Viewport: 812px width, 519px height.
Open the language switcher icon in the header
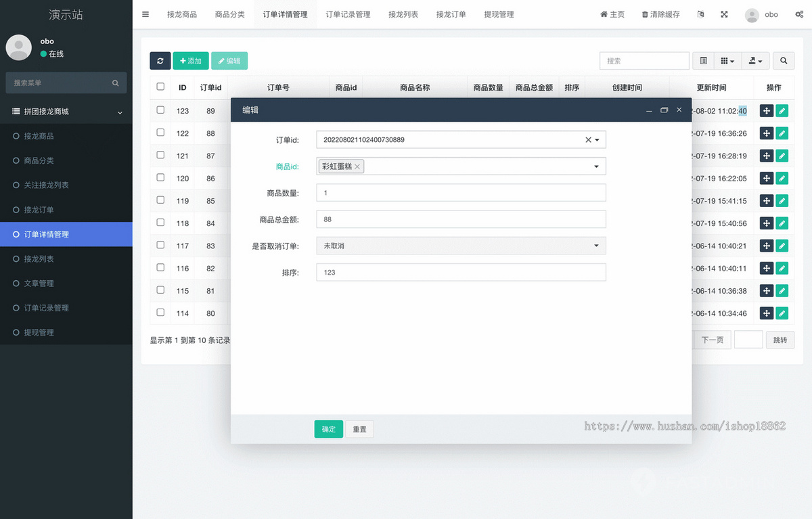tap(700, 14)
